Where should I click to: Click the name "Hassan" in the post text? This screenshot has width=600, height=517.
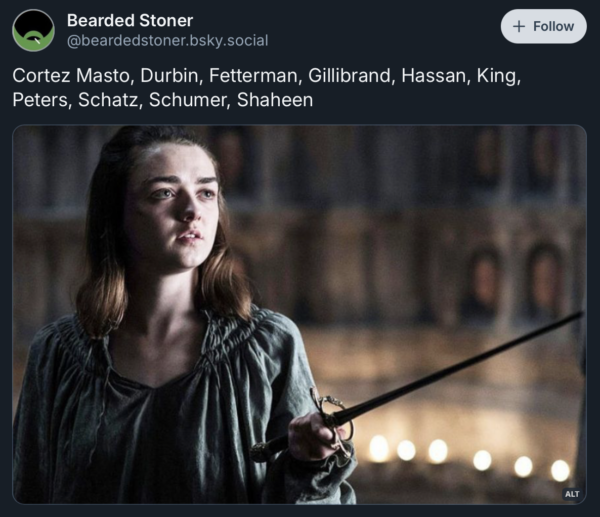coord(434,76)
